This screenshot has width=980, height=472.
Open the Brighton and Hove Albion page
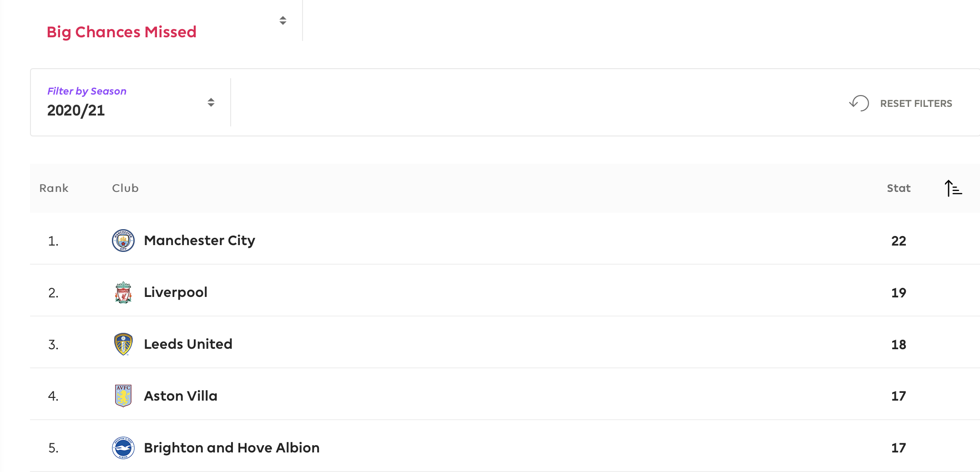[232, 448]
